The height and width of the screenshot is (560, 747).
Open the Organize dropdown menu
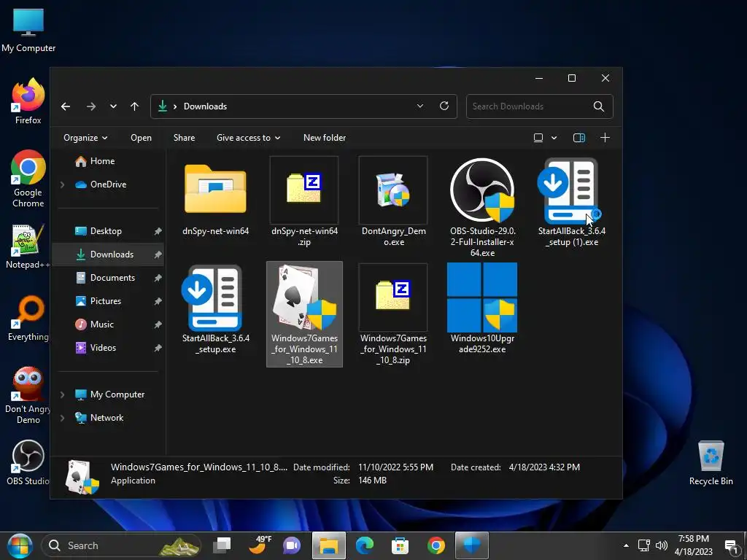click(x=86, y=138)
